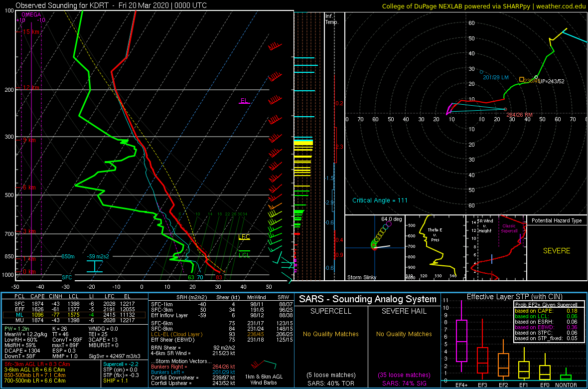Click the yellow SEVERE hazard type text

coord(557,251)
